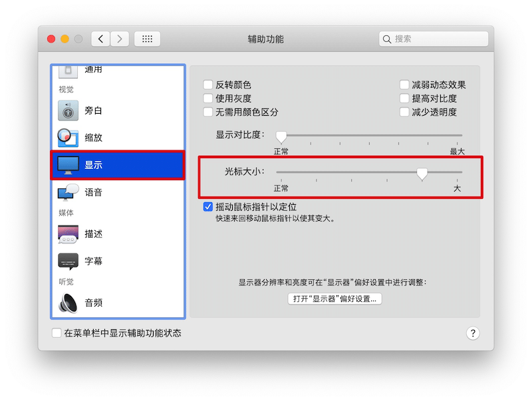Click the Captions (字幕) icon
The height and width of the screenshot is (401, 532).
pyautogui.click(x=68, y=261)
